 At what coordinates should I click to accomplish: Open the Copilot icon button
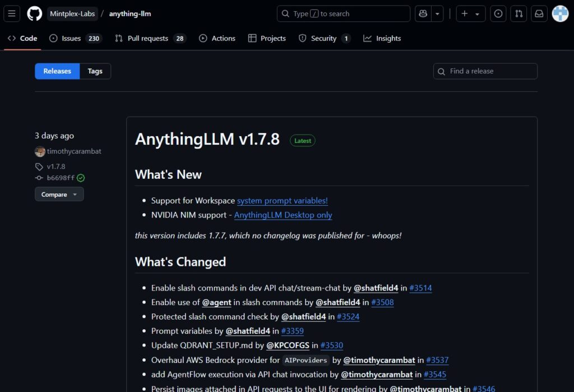pyautogui.click(x=423, y=13)
